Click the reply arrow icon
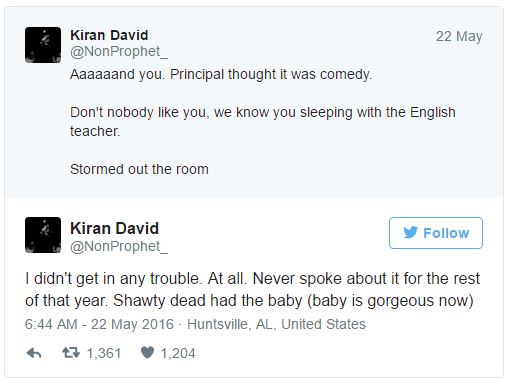Image resolution: width=508 pixels, height=384 pixels. point(34,353)
